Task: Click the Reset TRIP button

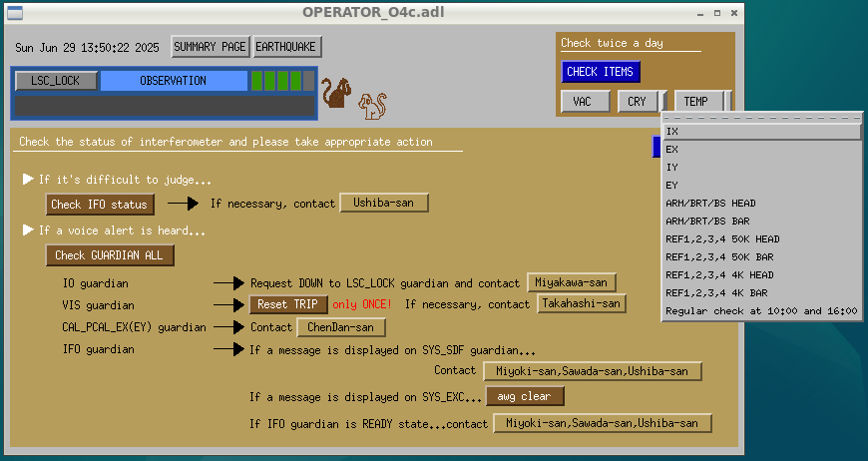Action: pos(288,304)
